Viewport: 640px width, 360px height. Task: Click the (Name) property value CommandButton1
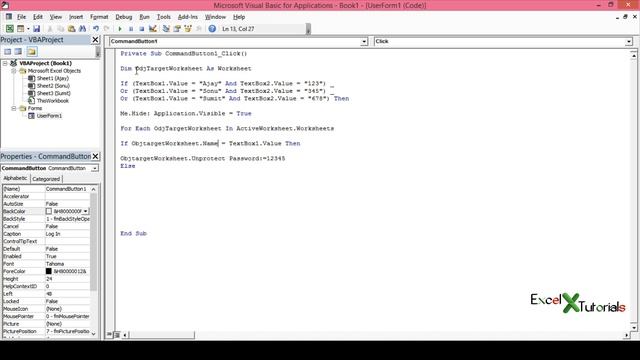point(67,189)
